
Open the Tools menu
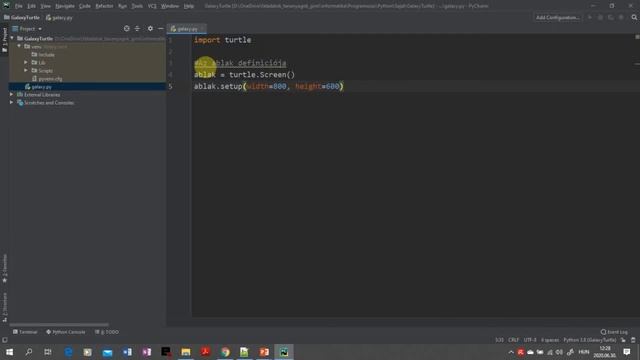point(137,6)
